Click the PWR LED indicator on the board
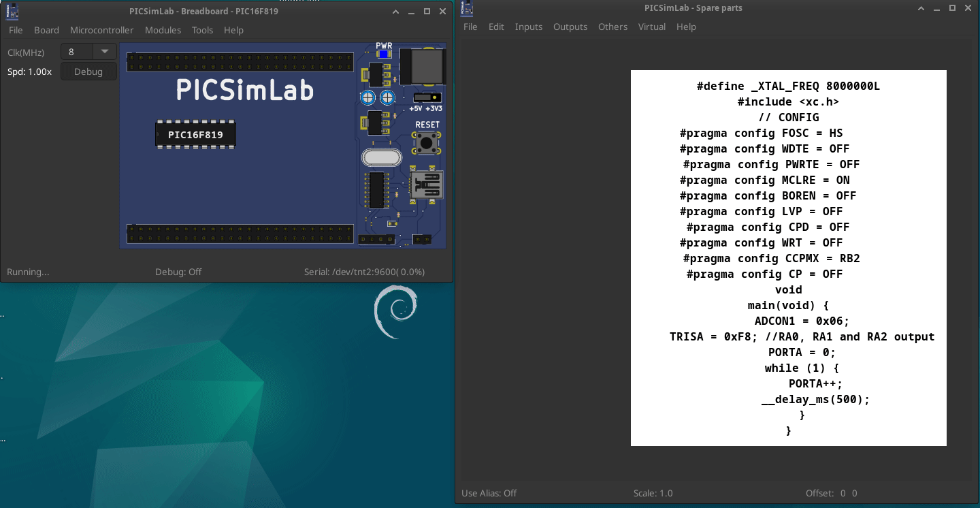980x508 pixels. (383, 54)
